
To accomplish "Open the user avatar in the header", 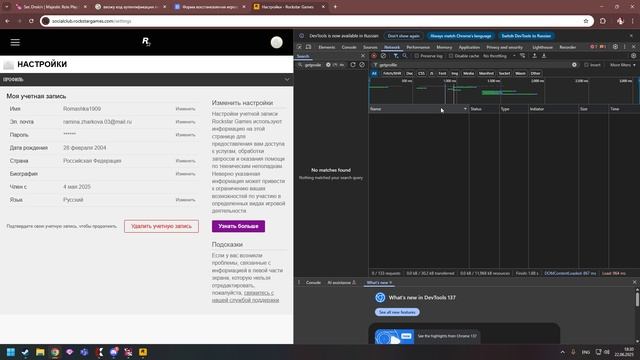I will [276, 42].
